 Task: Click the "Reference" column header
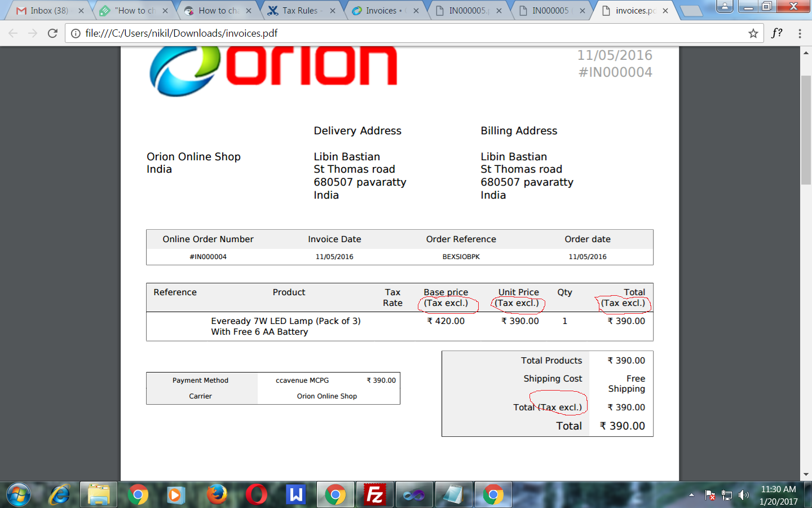click(175, 292)
